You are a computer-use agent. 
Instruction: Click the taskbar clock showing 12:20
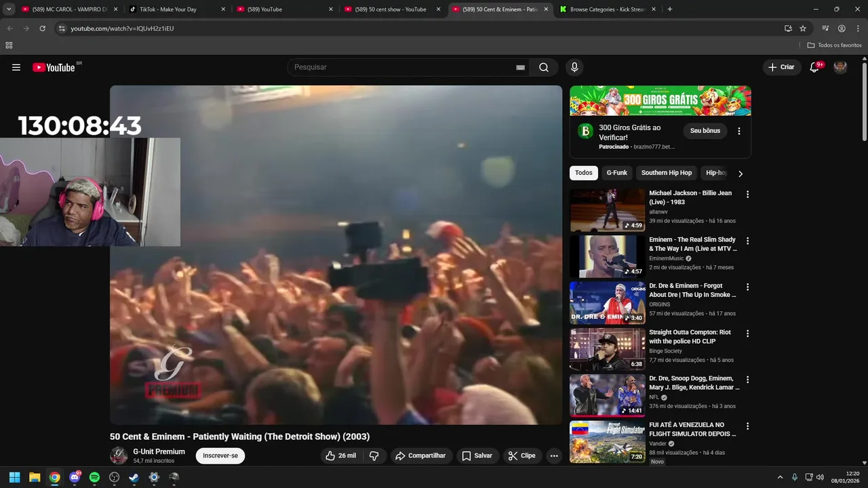coord(846,477)
